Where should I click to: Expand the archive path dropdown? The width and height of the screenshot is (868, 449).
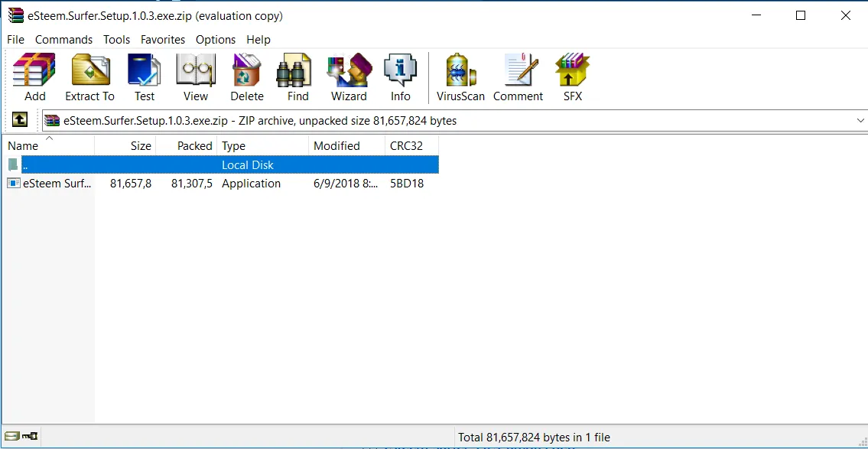point(860,121)
